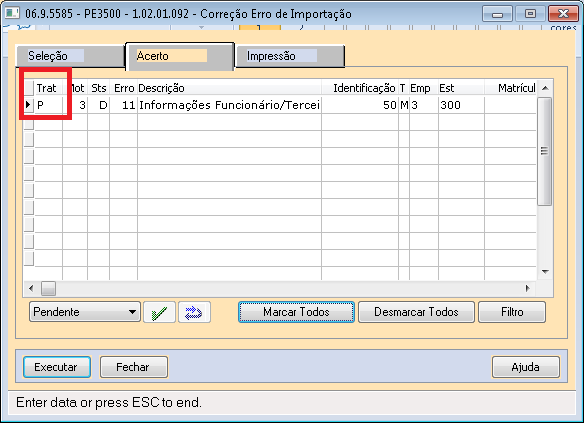584x423 pixels.
Task: Click the horizontal scroll left arrow
Action: coord(31,288)
